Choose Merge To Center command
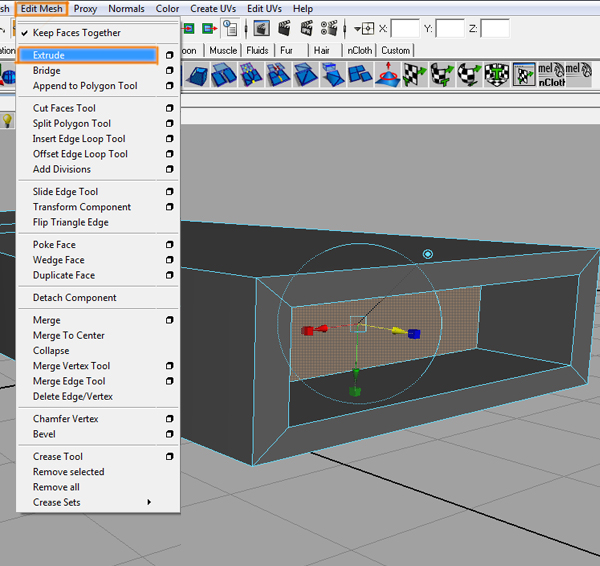Screen dimensions: 600x566 coord(68,335)
